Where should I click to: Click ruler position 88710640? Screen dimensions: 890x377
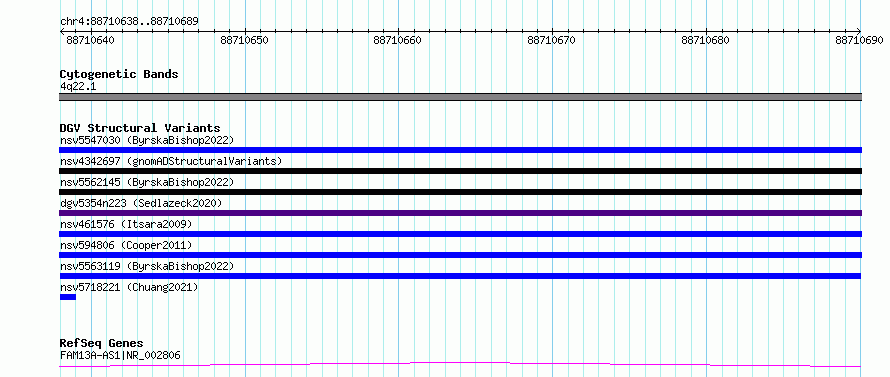coord(90,40)
